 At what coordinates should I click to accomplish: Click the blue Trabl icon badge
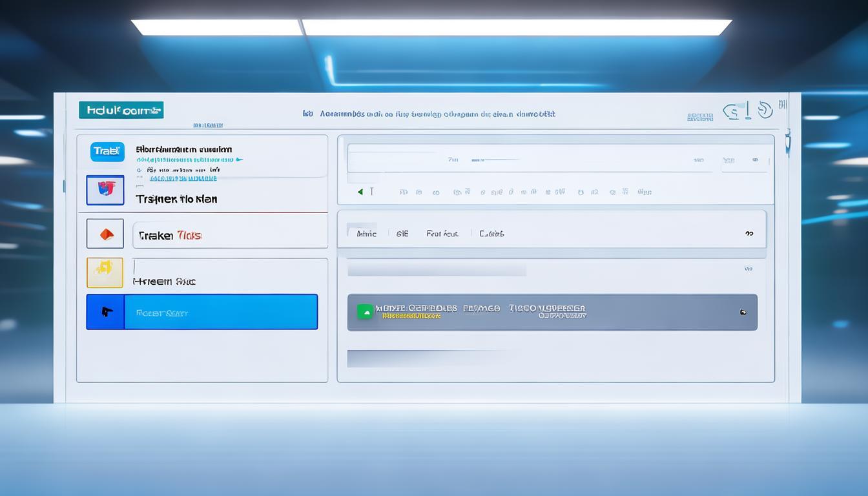107,151
